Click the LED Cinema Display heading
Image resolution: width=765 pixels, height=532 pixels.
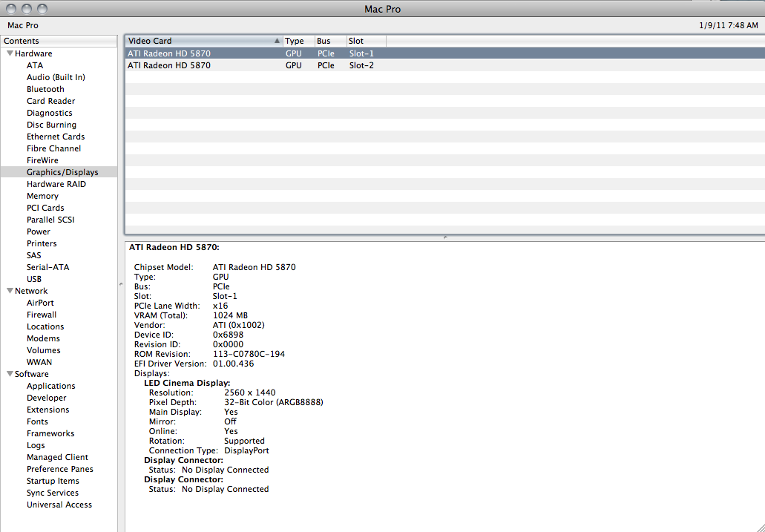click(x=187, y=383)
